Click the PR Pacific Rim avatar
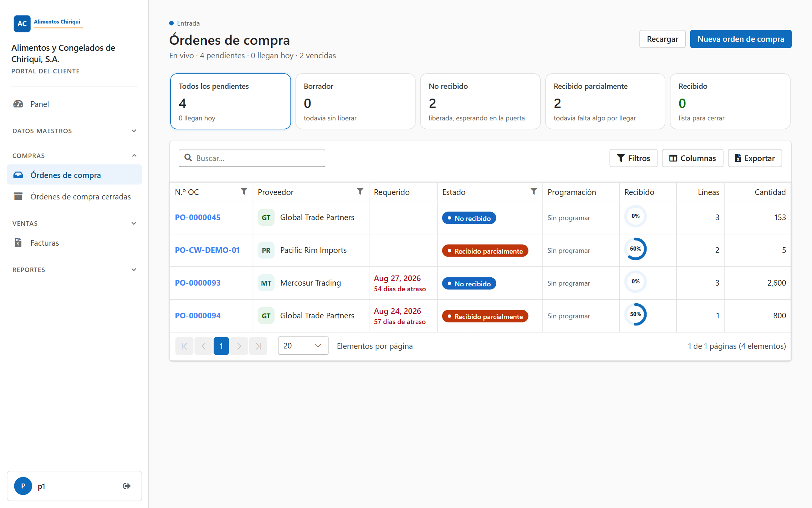This screenshot has height=508, width=812. pyautogui.click(x=266, y=250)
